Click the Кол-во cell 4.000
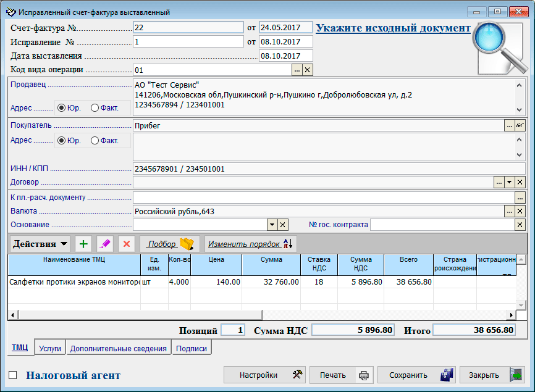 [x=180, y=282]
